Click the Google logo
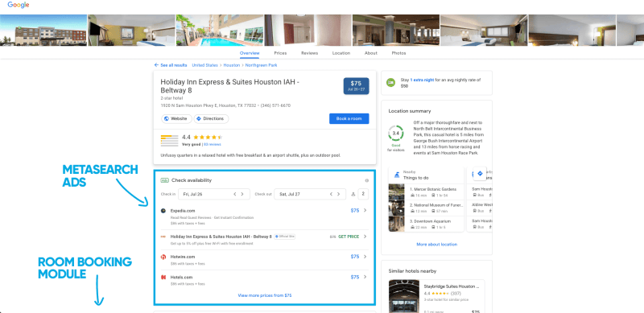Image resolution: width=644 pixels, height=313 pixels. tap(18, 5)
